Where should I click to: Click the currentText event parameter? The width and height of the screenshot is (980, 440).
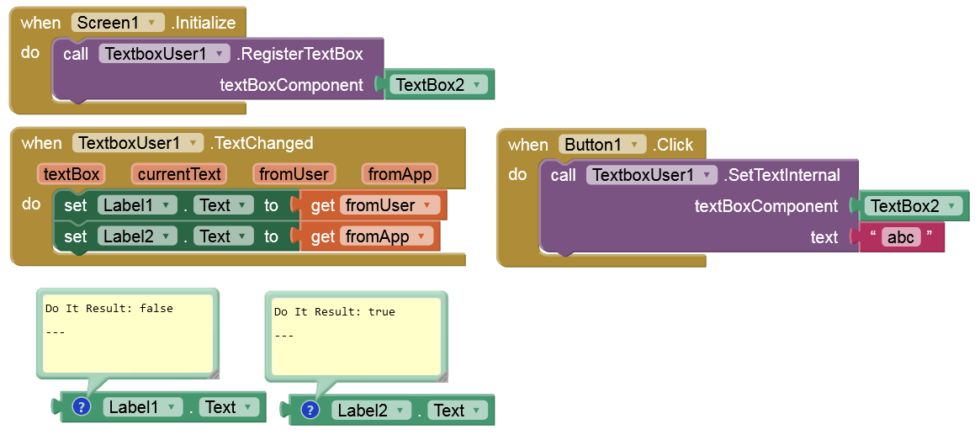pos(179,174)
